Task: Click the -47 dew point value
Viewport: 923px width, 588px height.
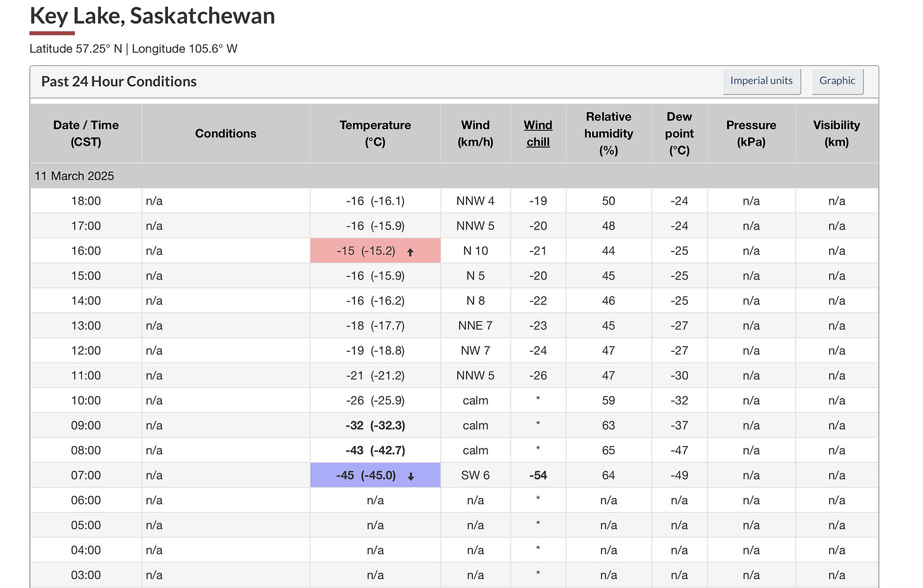Action: [x=680, y=451]
